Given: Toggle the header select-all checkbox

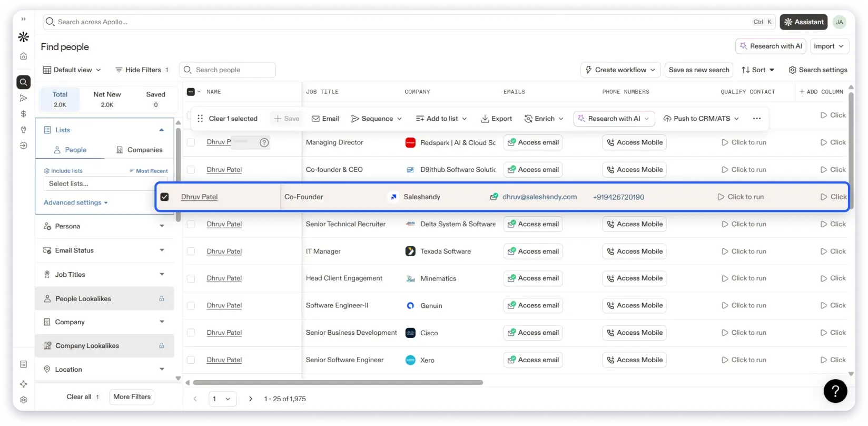Looking at the screenshot, I should (191, 92).
